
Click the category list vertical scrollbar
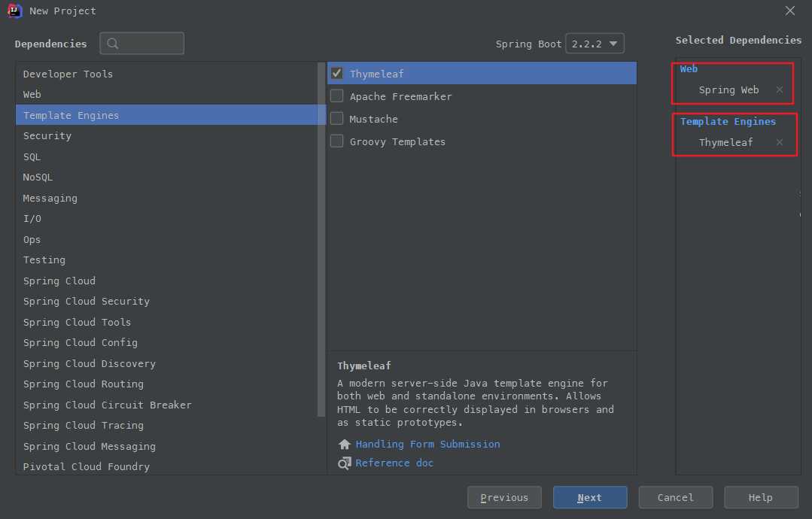tap(321, 239)
